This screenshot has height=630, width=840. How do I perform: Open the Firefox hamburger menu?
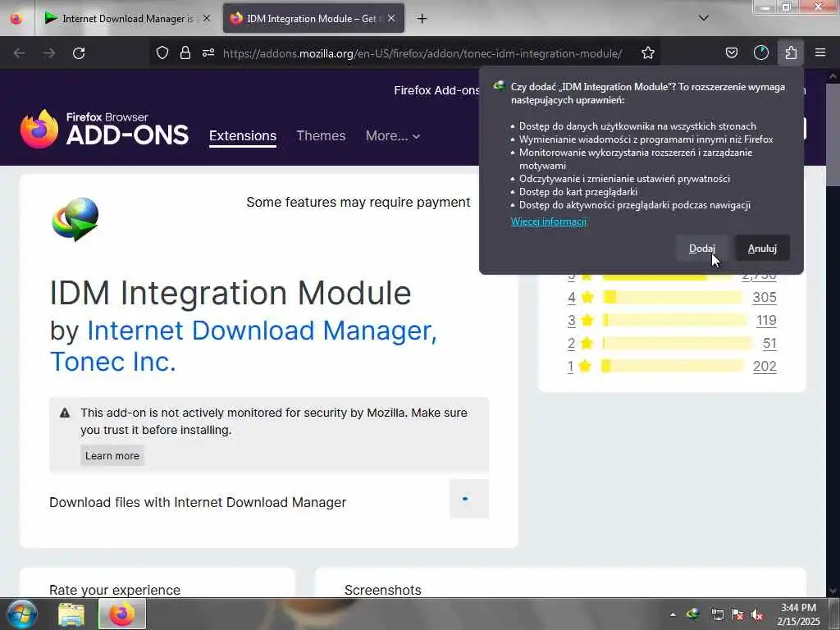pyautogui.click(x=820, y=52)
